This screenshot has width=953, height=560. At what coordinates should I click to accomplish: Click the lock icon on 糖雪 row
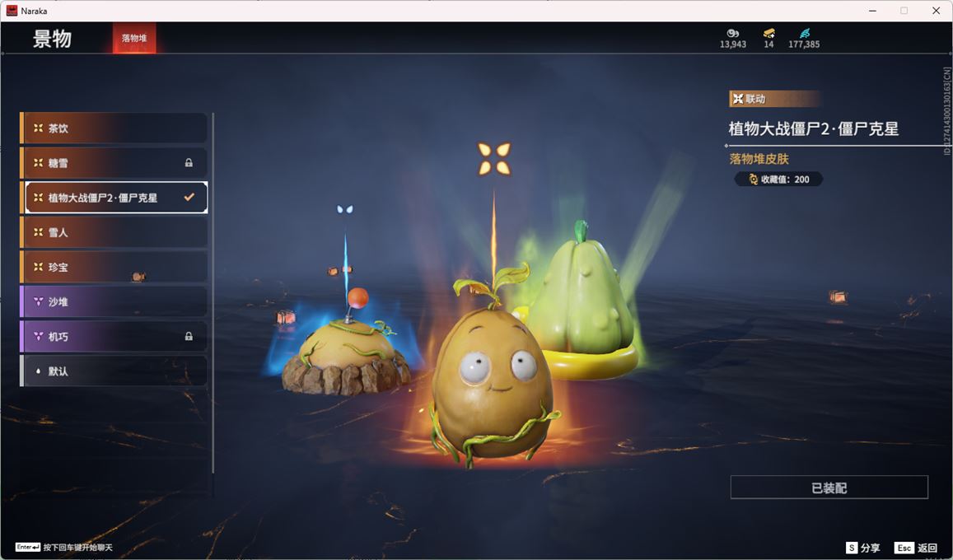(189, 163)
